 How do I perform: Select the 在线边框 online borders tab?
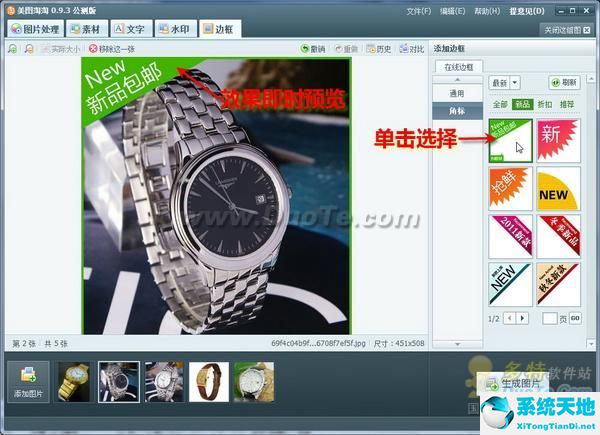coord(459,67)
